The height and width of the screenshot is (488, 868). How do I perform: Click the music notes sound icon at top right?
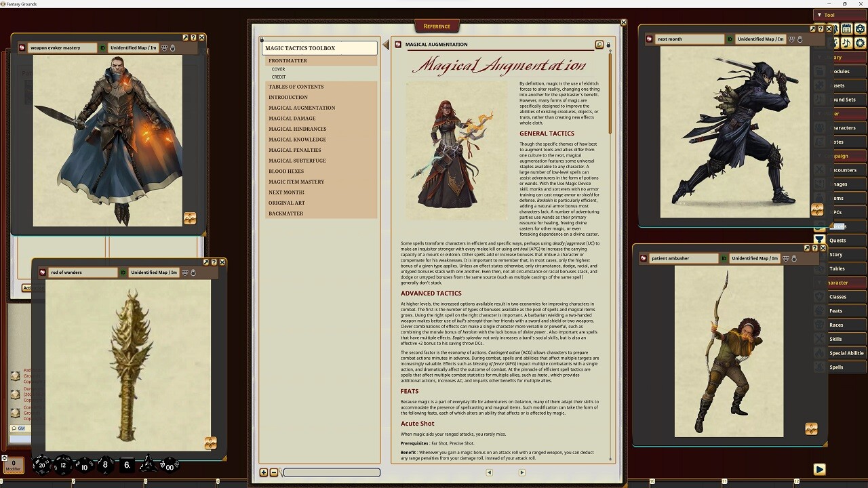point(846,43)
